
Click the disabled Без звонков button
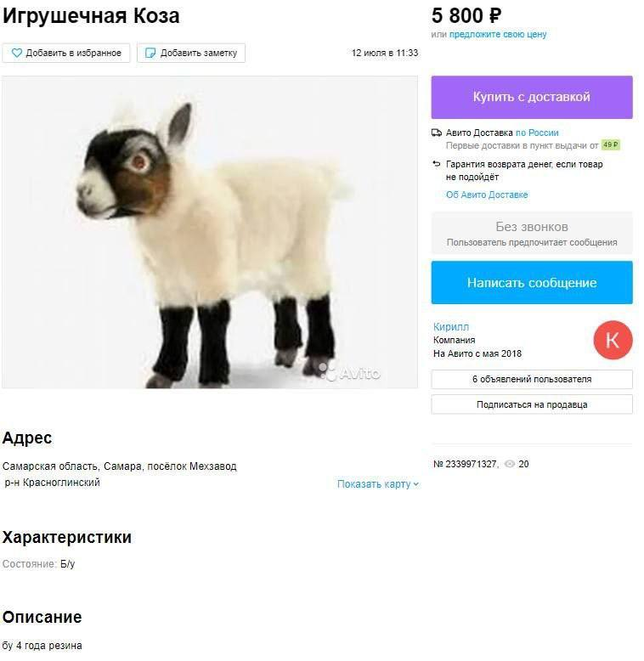coord(532,233)
